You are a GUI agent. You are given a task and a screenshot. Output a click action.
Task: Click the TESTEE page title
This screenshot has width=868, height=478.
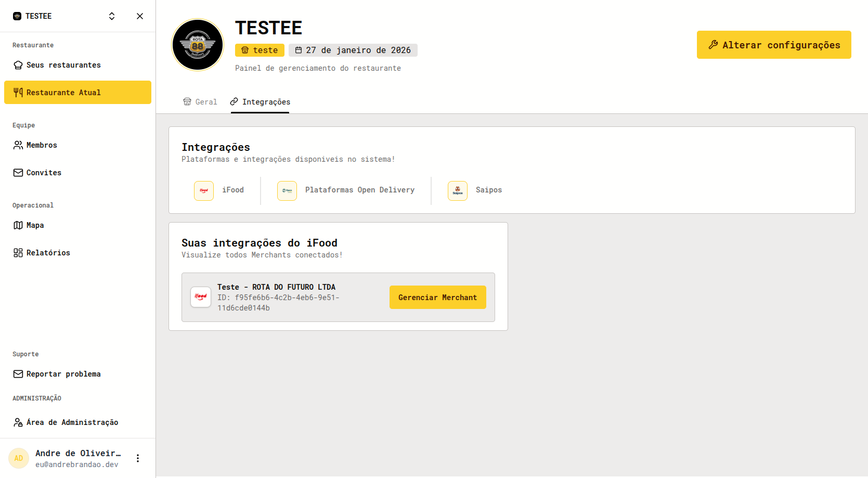pos(268,28)
